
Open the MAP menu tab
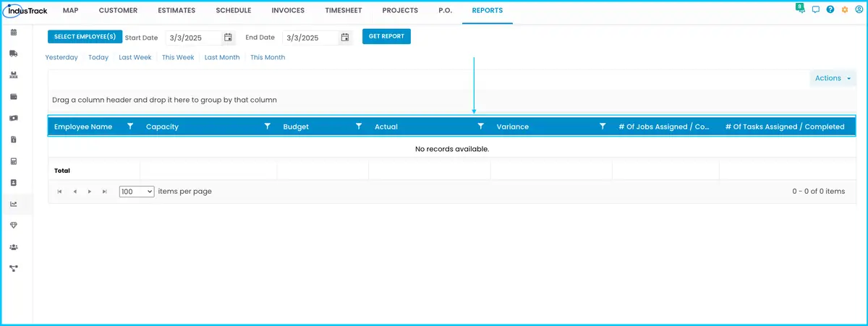point(70,11)
